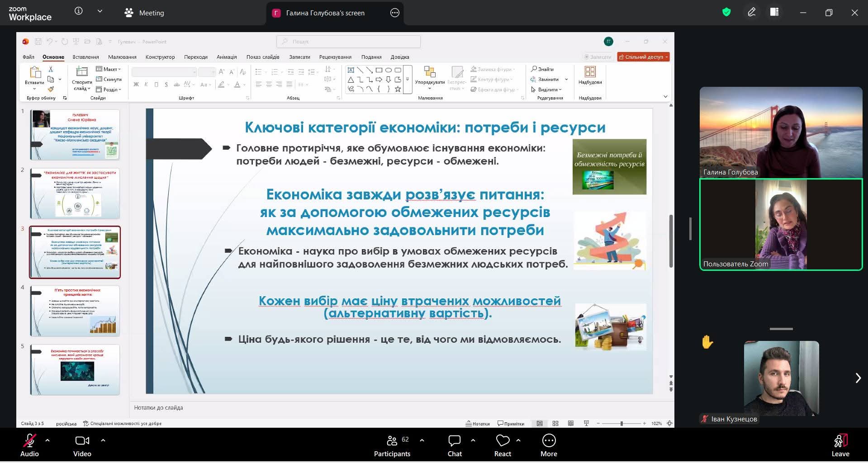868x463 pixels.
Task: Unmute microphone with the Audio button
Action: coord(29,445)
